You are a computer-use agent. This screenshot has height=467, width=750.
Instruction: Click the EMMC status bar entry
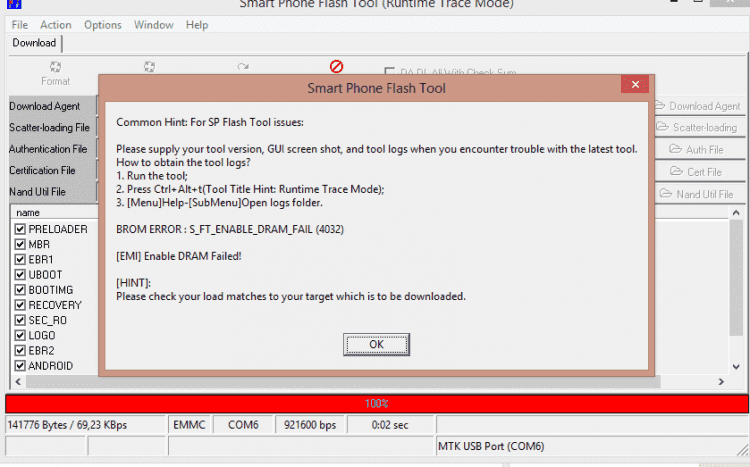tap(189, 425)
